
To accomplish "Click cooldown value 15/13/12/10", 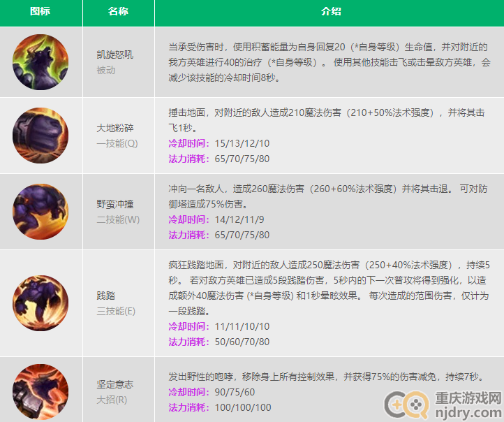I will [242, 143].
